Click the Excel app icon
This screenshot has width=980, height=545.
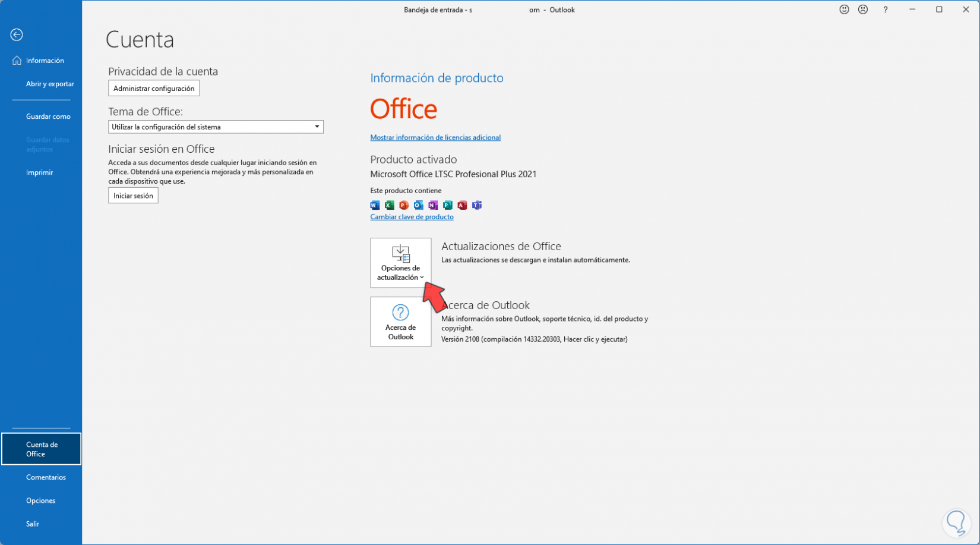click(390, 205)
